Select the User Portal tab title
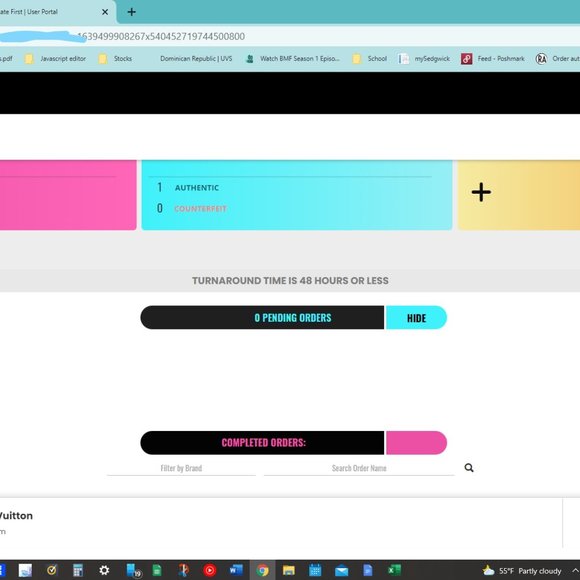The width and height of the screenshot is (580, 580). 29,12
